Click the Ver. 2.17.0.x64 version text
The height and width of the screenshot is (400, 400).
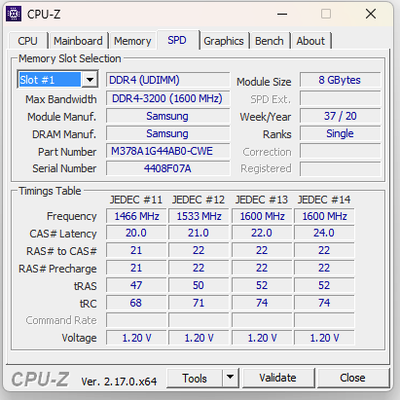(x=119, y=381)
